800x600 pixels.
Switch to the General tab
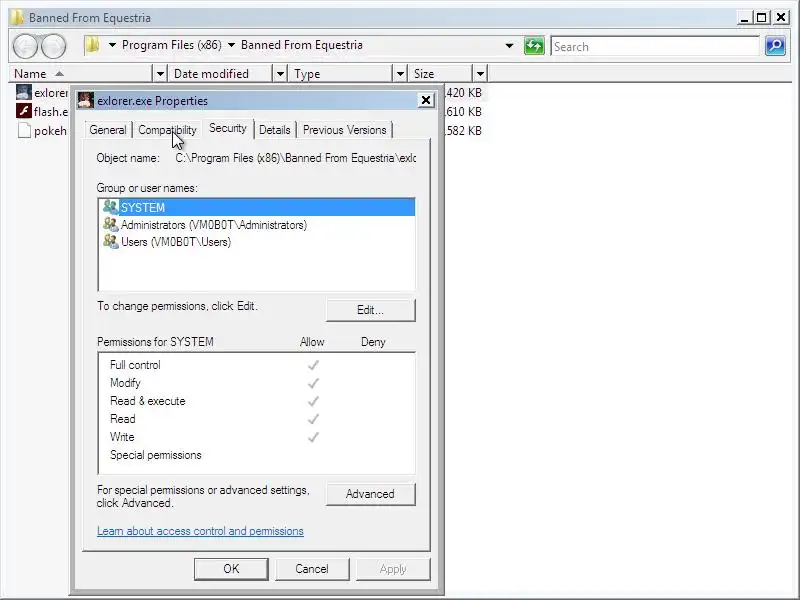[108, 130]
